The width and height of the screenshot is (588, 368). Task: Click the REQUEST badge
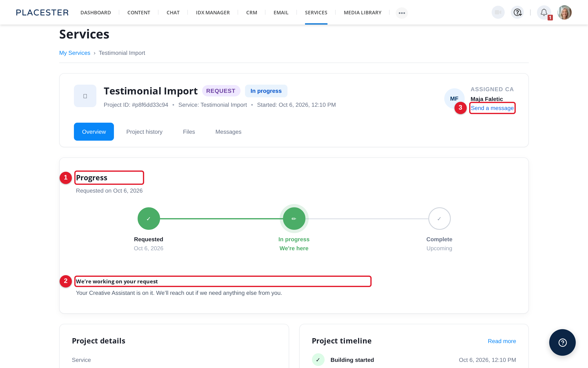(221, 91)
